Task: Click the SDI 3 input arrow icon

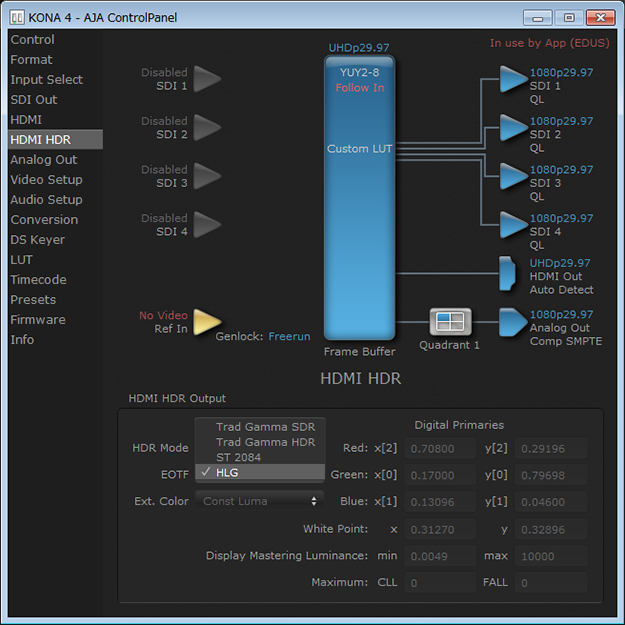Action: (x=206, y=176)
